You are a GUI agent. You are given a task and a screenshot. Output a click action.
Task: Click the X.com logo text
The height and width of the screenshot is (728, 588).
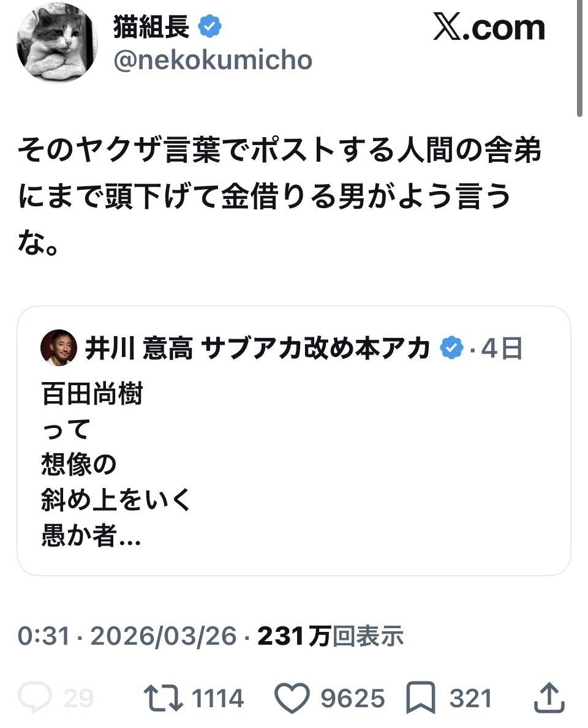tap(489, 28)
